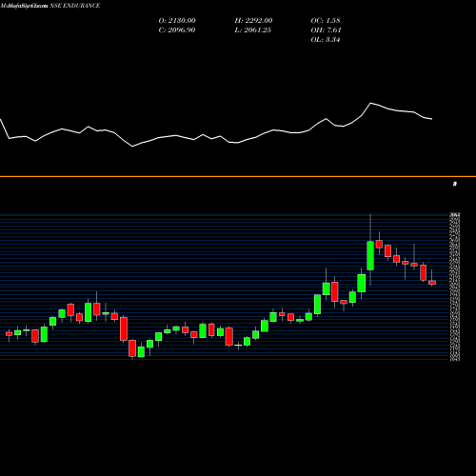This screenshot has height=476, width=476.
Task: Click the peak of the white indicator line
Action: click(x=370, y=103)
